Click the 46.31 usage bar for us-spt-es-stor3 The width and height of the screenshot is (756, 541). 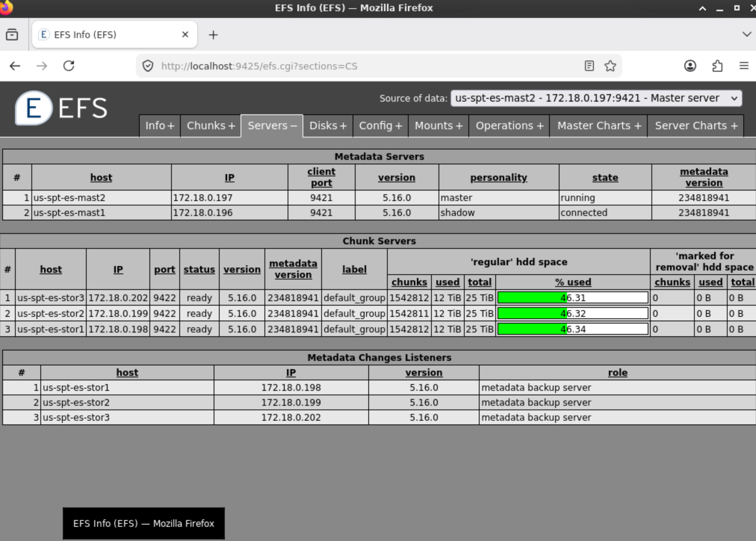click(x=573, y=298)
